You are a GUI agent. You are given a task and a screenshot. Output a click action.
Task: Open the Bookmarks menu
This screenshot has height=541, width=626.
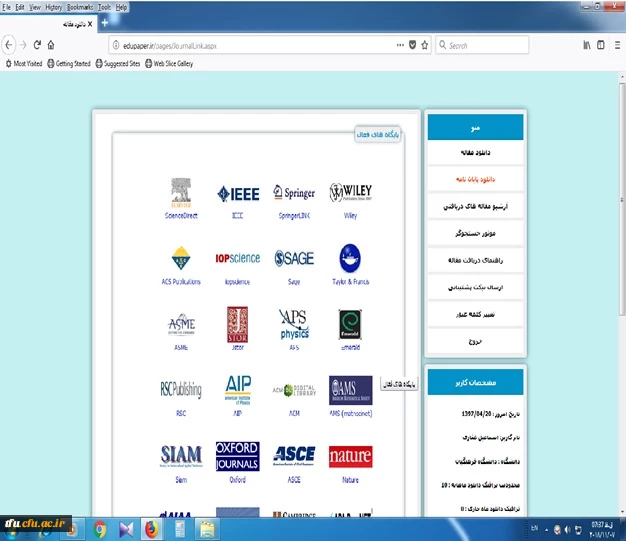80,6
